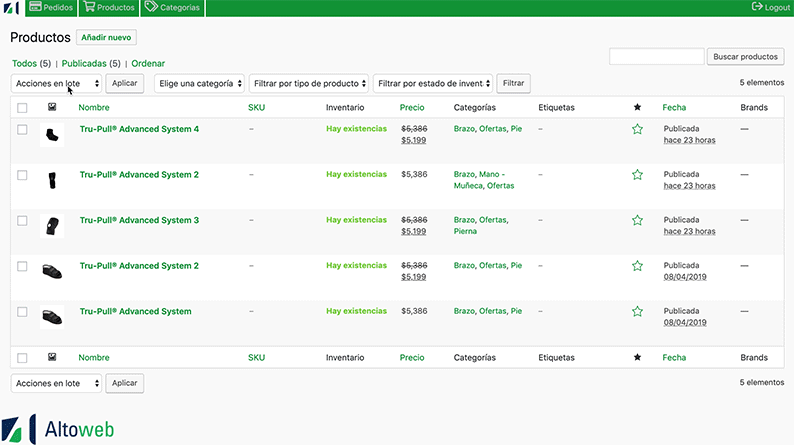This screenshot has height=445, width=794.
Task: Open thumbnail of Tru-Pull Advanced System product
Action: tap(52, 317)
